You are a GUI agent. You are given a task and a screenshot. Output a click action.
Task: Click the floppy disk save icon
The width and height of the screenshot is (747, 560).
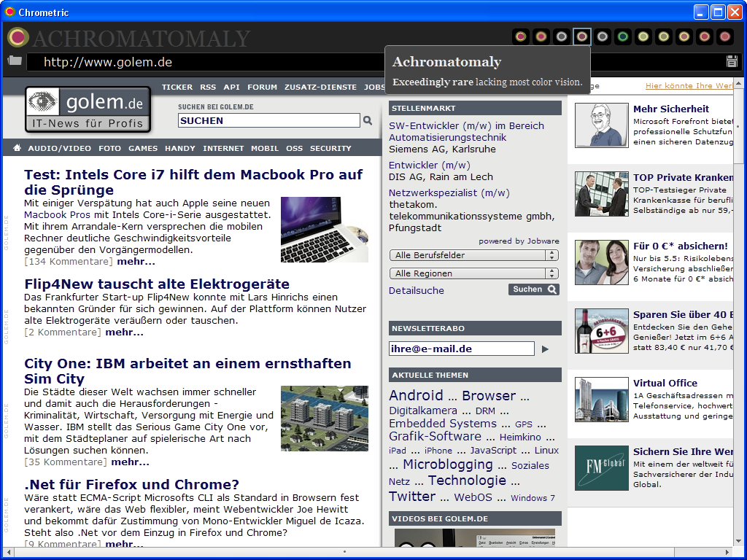click(732, 61)
